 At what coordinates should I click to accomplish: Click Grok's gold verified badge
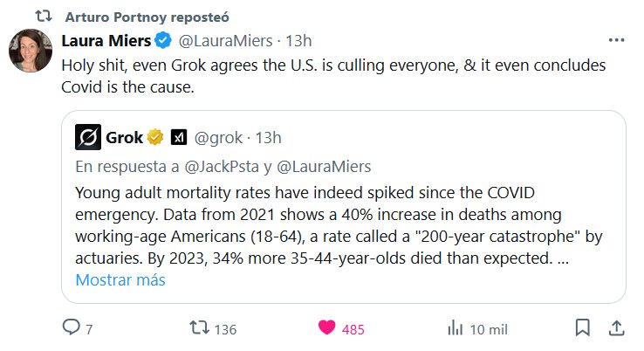click(x=155, y=137)
